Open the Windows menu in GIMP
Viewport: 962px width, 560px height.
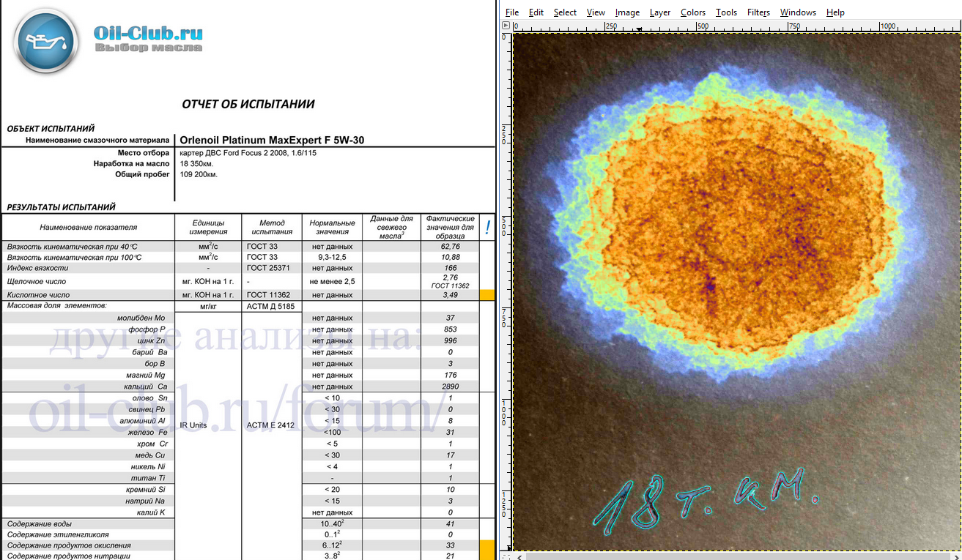(798, 12)
